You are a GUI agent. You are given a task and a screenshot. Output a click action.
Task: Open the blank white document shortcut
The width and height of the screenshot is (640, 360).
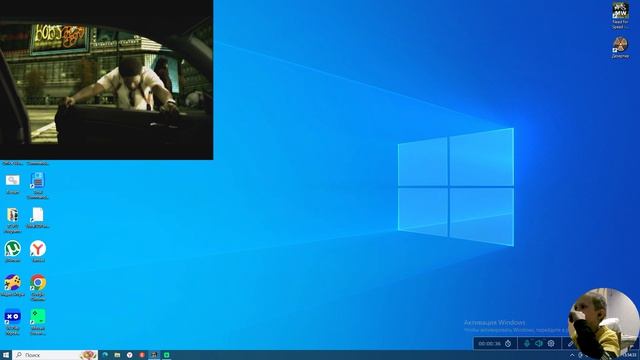click(38, 215)
